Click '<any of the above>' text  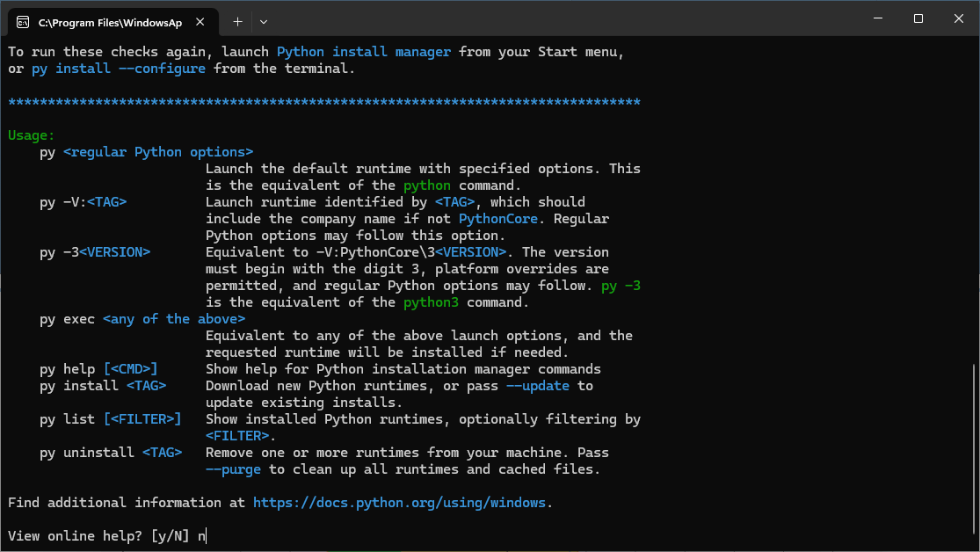tap(174, 319)
